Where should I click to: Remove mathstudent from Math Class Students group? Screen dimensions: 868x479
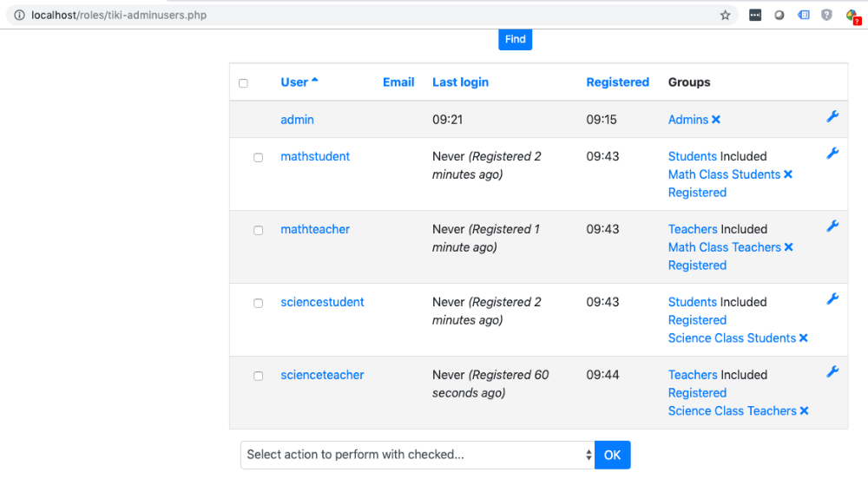click(x=788, y=174)
